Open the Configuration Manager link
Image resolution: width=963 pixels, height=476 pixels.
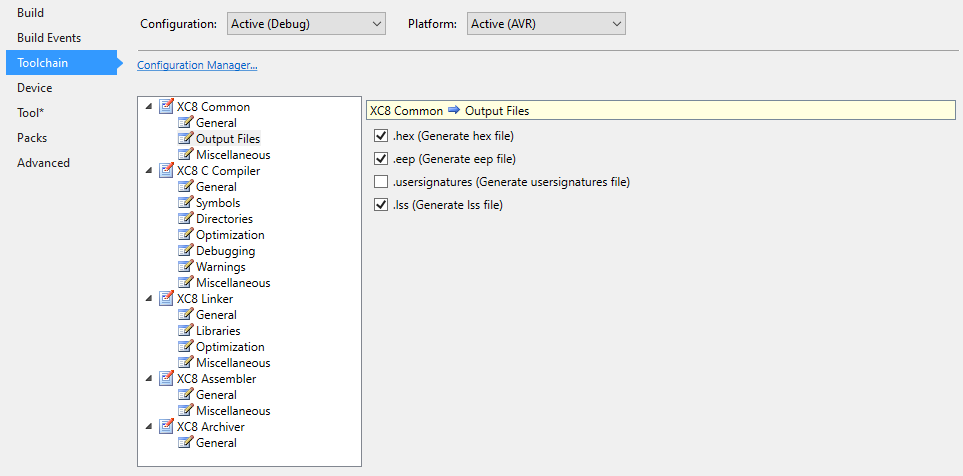(197, 66)
